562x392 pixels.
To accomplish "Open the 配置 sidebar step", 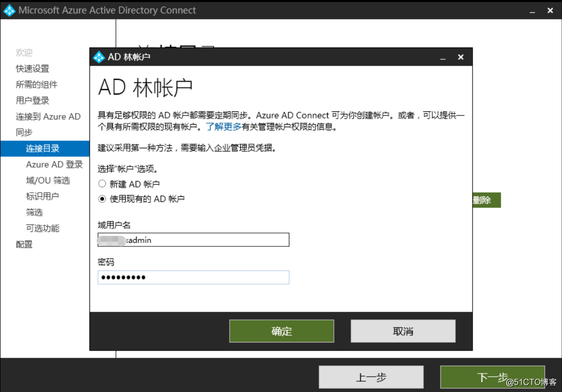I will pyautogui.click(x=24, y=244).
